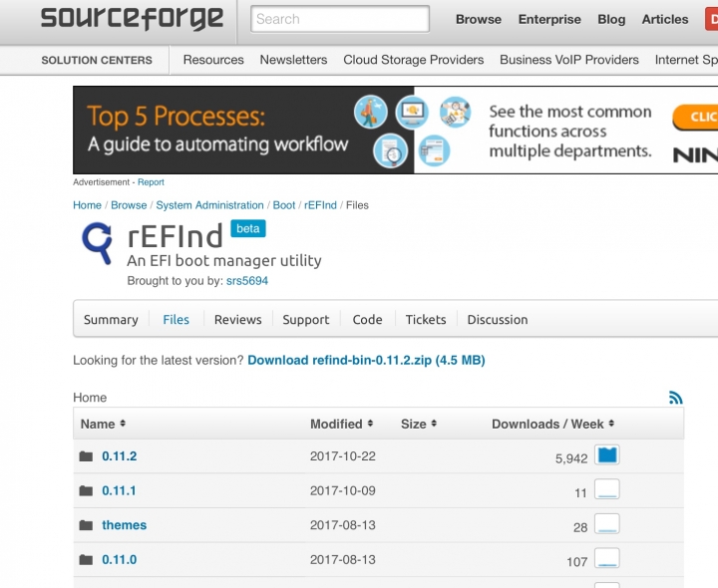Image resolution: width=718 pixels, height=588 pixels.
Task: Open the Code tab
Action: [367, 319]
